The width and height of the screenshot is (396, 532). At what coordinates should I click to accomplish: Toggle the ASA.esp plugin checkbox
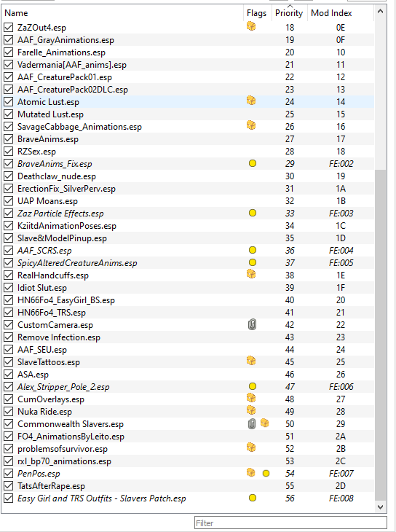pos(9,375)
